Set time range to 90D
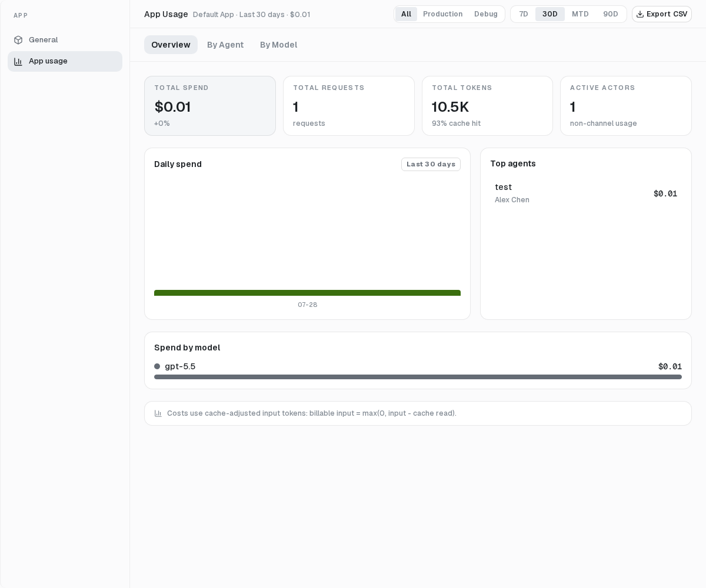Image resolution: width=706 pixels, height=588 pixels. click(x=611, y=14)
